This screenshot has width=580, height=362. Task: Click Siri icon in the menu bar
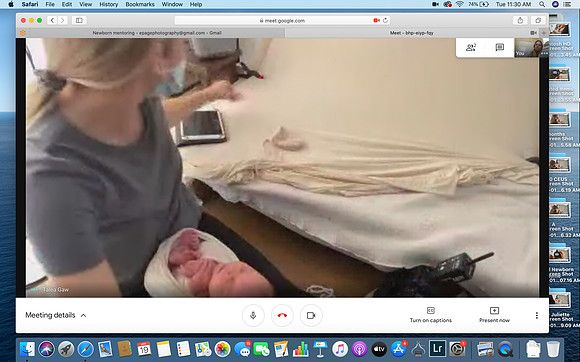555,4
